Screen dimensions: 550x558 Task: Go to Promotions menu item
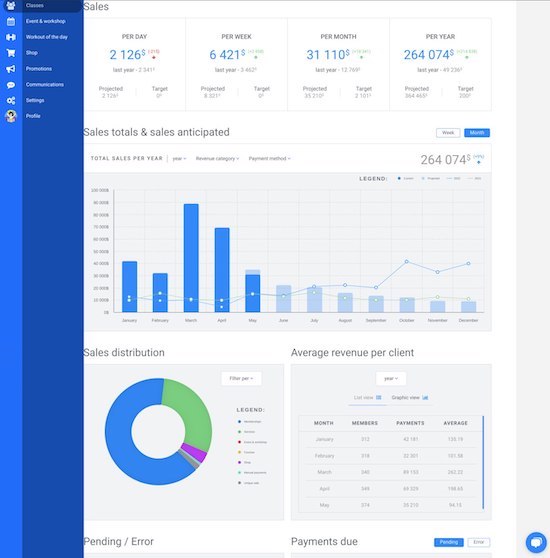38,69
